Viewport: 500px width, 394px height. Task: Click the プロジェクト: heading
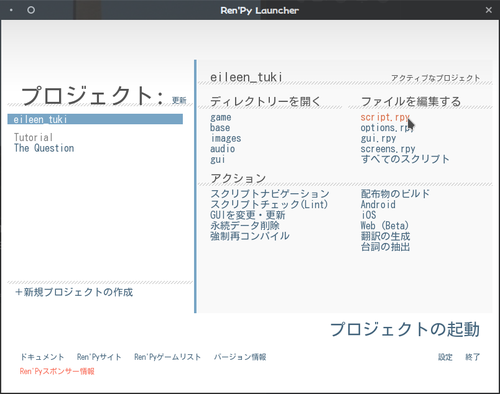[93, 96]
